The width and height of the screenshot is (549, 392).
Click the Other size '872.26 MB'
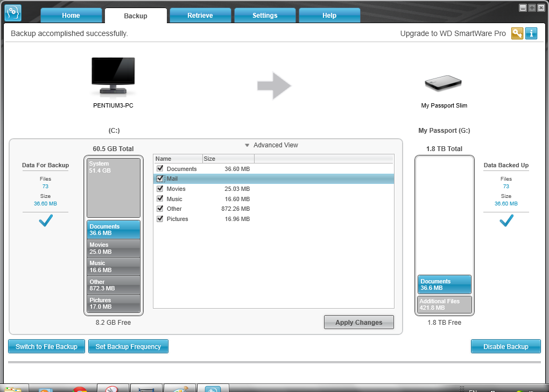[236, 209]
